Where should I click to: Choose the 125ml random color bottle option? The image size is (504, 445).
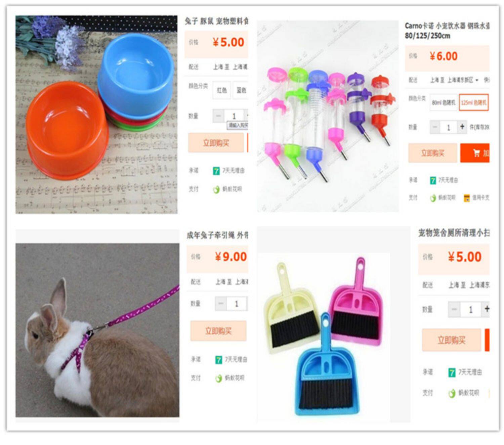coord(474,102)
